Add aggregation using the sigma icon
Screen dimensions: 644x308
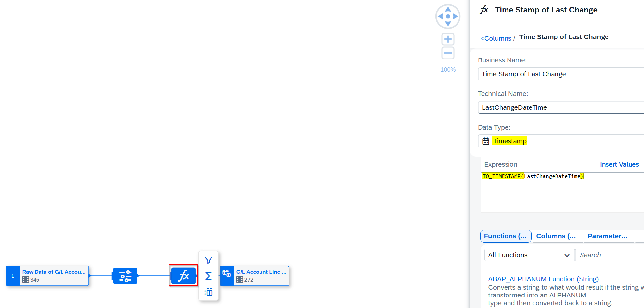pyautogui.click(x=209, y=276)
